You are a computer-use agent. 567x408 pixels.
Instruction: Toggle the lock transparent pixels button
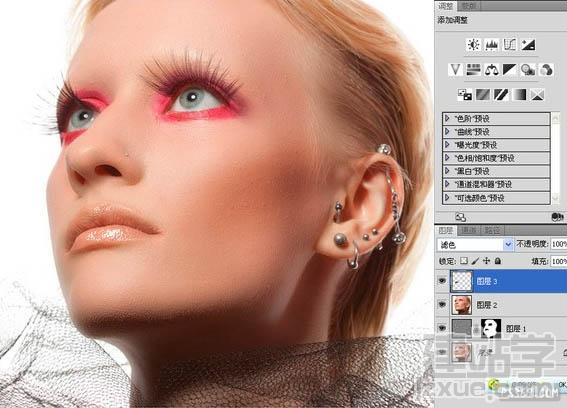point(464,261)
